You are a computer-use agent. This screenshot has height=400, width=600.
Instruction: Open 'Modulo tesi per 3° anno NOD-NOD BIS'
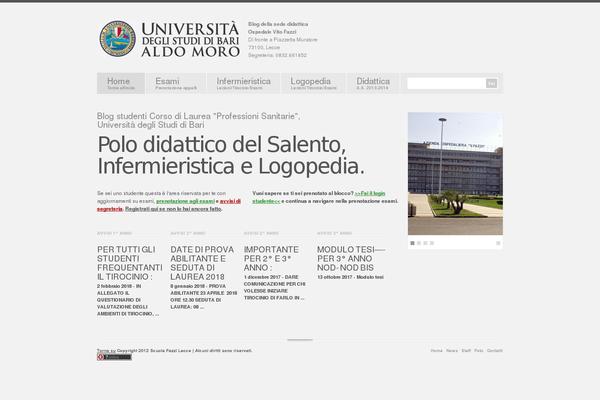tap(351, 258)
